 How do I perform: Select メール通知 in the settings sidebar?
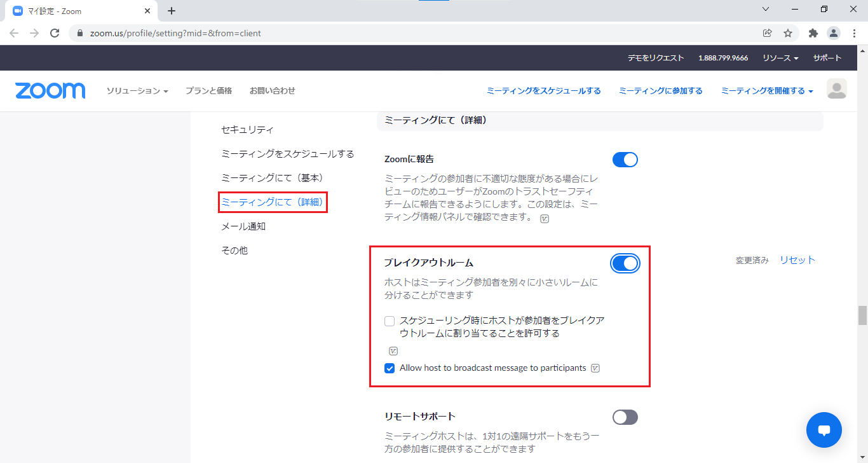pyautogui.click(x=243, y=226)
